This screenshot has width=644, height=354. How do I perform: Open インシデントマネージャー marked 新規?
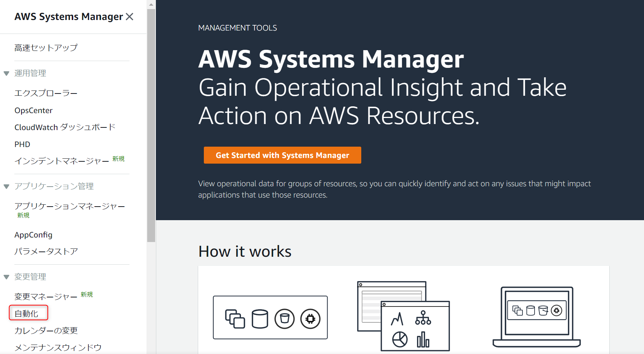pos(61,161)
